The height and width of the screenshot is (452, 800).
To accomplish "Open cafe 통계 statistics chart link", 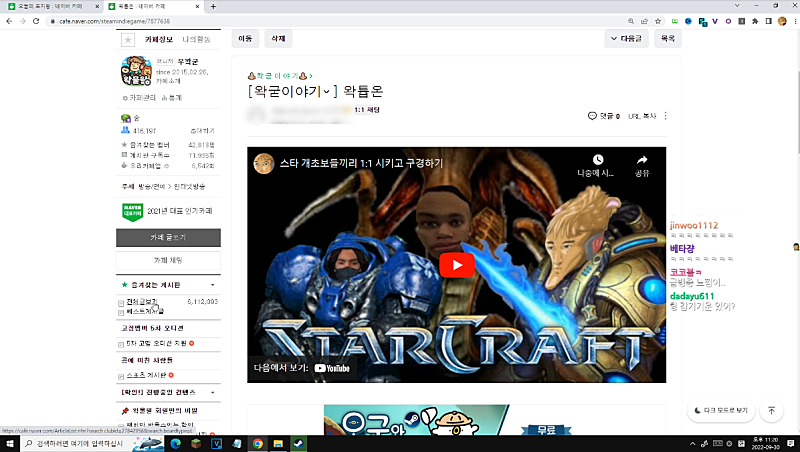I will click(x=172, y=97).
